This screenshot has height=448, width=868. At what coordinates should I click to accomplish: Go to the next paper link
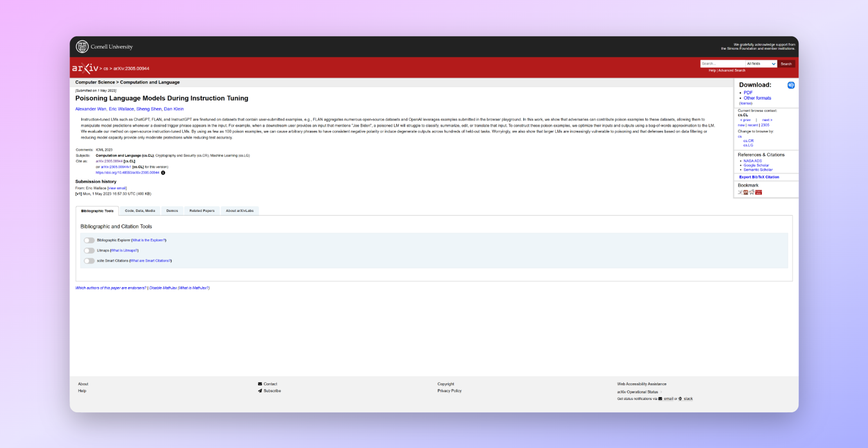pos(767,120)
